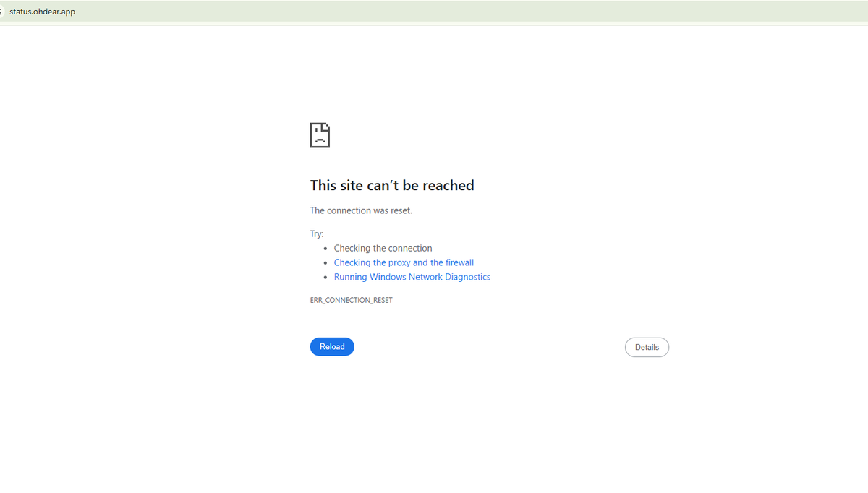The height and width of the screenshot is (493, 868).
Task: Select the 'This site can't be reached' heading
Action: point(392,186)
